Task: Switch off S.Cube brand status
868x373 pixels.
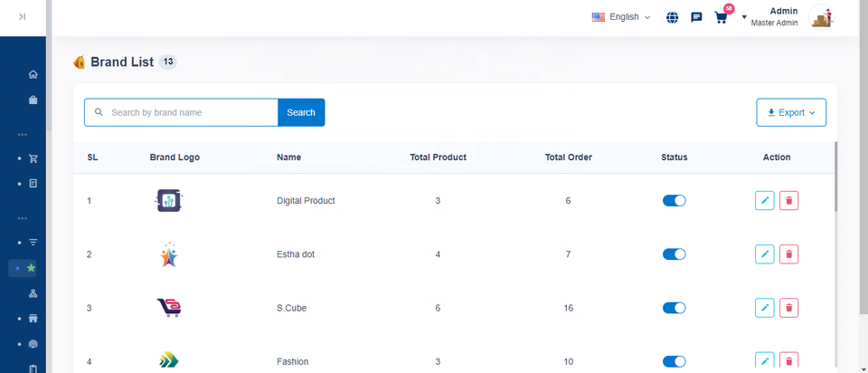Action: pyautogui.click(x=674, y=308)
